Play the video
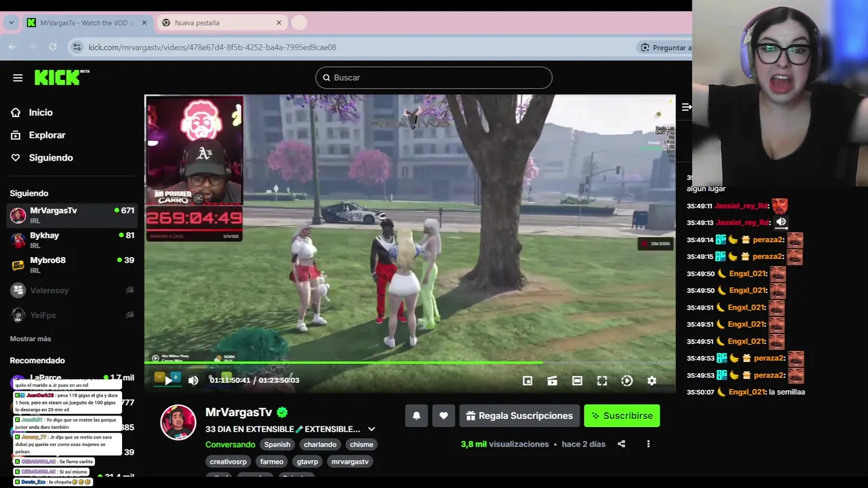The width and height of the screenshot is (868, 488). pyautogui.click(x=168, y=380)
